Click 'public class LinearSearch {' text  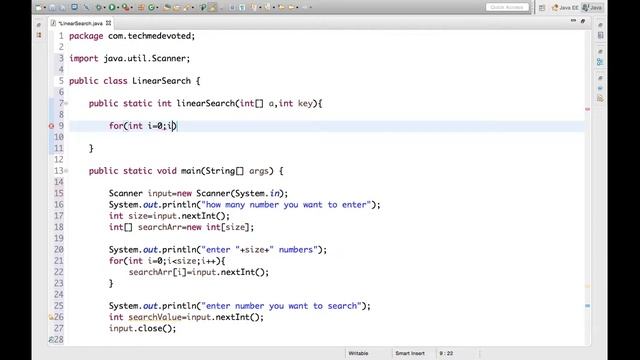(x=135, y=81)
